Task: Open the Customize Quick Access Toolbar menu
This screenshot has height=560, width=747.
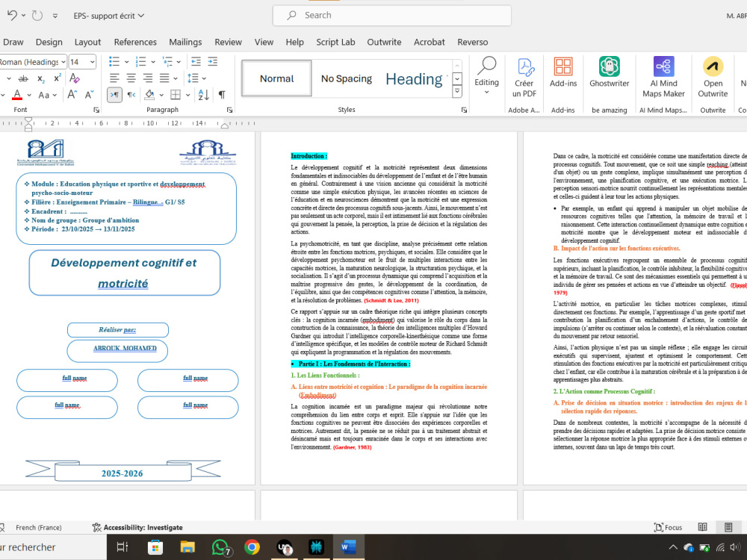Action: pos(55,16)
